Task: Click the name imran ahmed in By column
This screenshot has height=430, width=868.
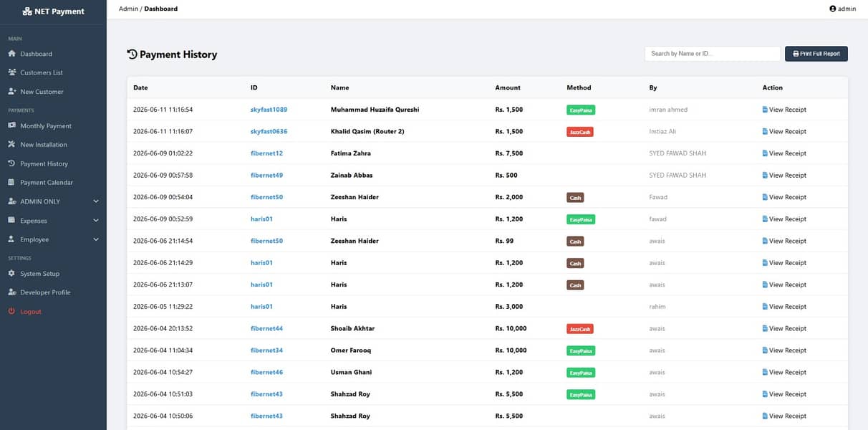Action: pyautogui.click(x=668, y=110)
